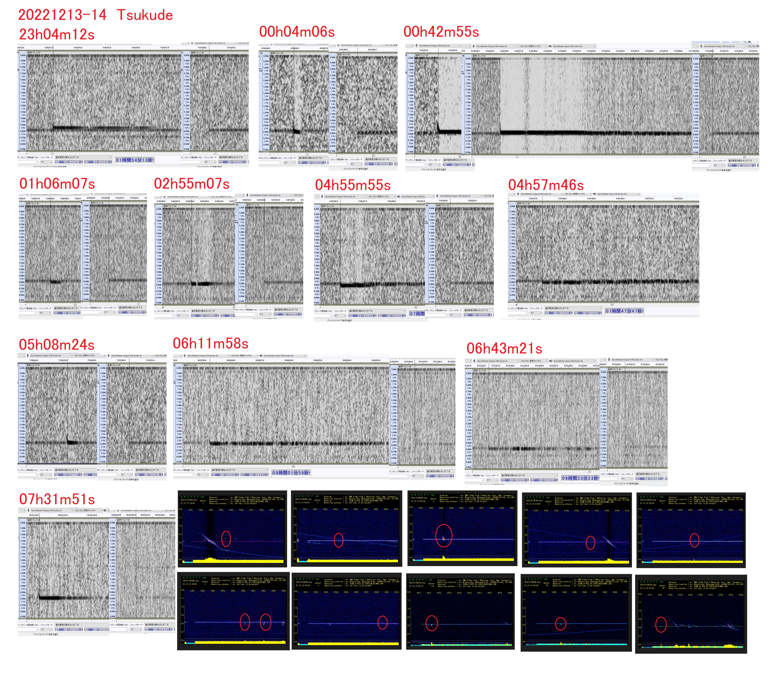Click microphone icon in 04h55m55s panel toolbar
Viewport: 784px width, 682px height.
(x=322, y=196)
